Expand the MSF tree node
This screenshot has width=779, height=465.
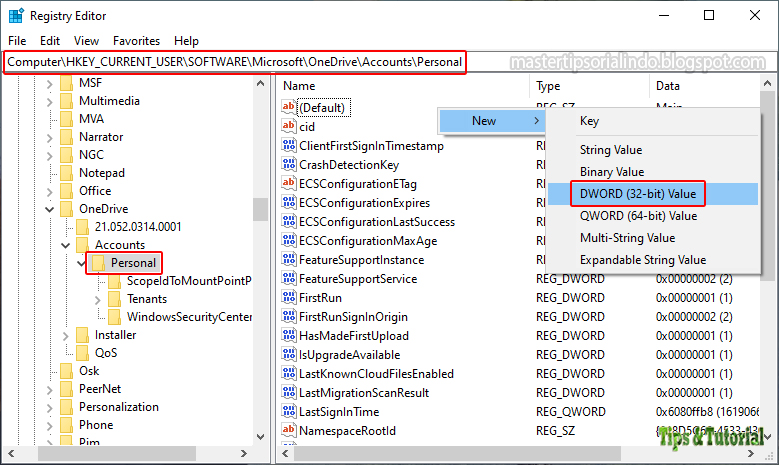click(49, 84)
